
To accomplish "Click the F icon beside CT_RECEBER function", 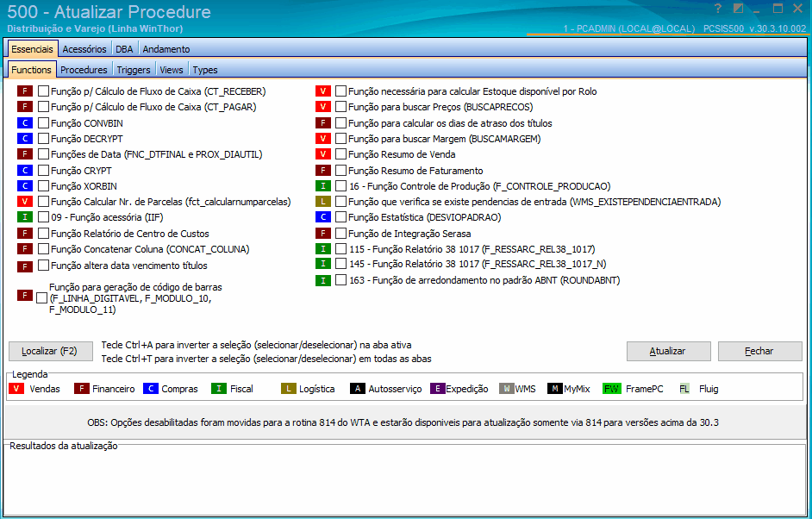I will [x=25, y=91].
